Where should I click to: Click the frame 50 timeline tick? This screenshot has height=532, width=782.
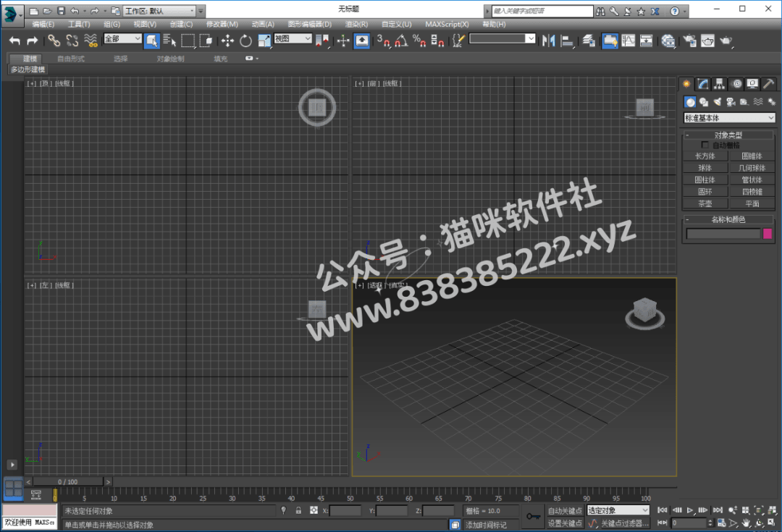[x=350, y=494]
